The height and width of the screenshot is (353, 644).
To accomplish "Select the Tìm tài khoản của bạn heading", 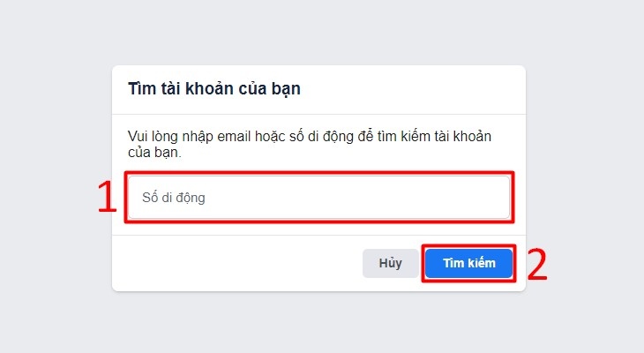I will 214,89.
